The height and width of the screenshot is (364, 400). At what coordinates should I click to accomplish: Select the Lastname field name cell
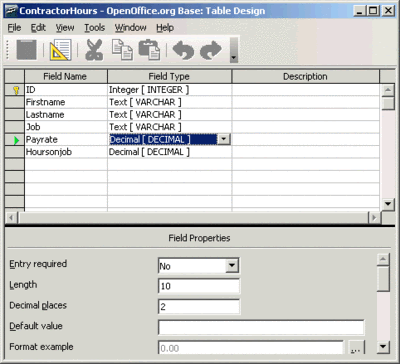pos(66,115)
